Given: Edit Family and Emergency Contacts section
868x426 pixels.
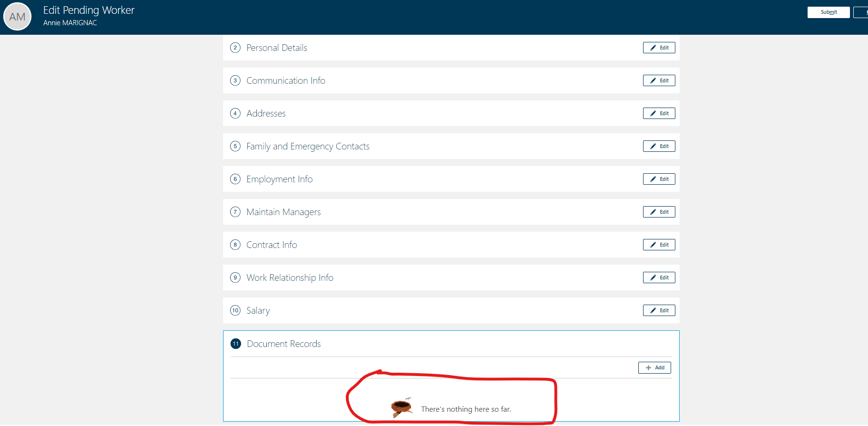Looking at the screenshot, I should [x=659, y=146].
